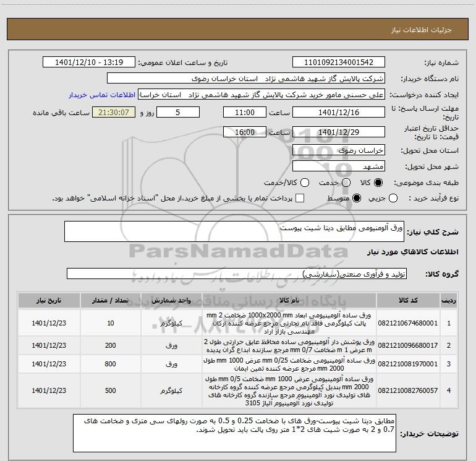Click the price validity time 16:00
The height and width of the screenshot is (461, 476).
(245, 132)
